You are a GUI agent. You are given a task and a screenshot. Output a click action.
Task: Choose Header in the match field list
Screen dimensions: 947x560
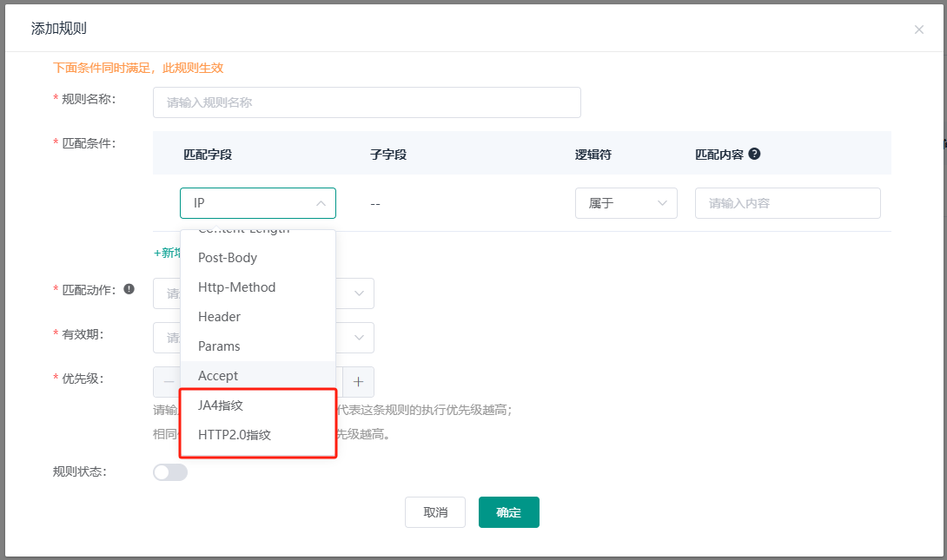219,317
